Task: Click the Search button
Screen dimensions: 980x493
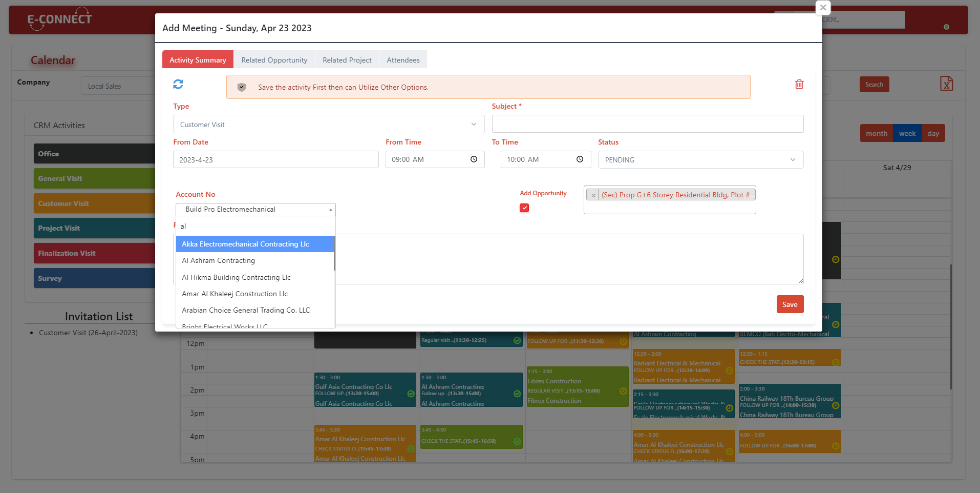Action: click(874, 85)
